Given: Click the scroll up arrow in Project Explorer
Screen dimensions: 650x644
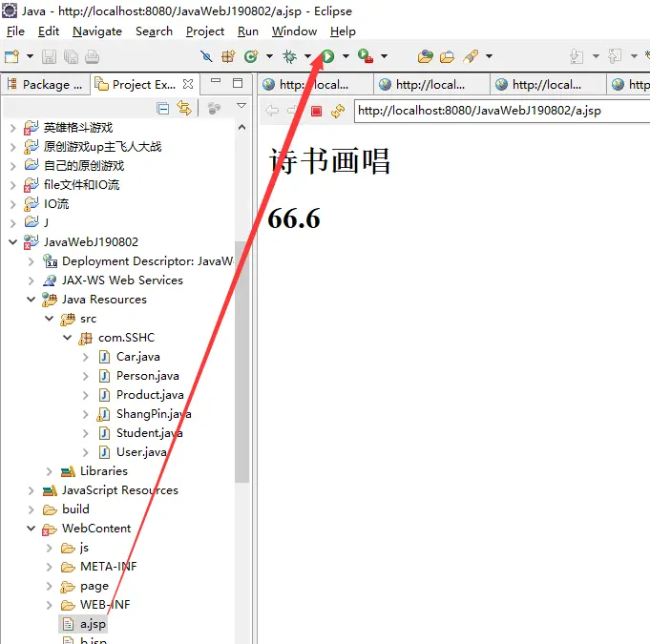Looking at the screenshot, I should [242, 127].
